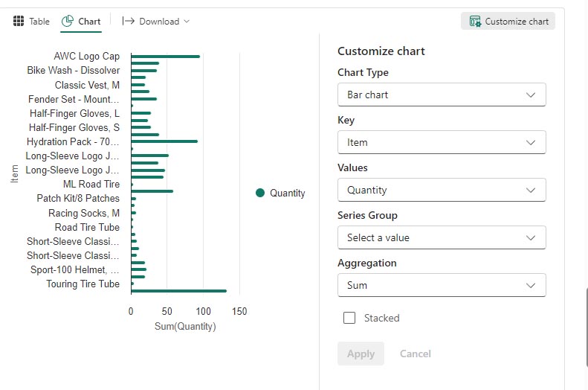The height and width of the screenshot is (390, 588).
Task: Click the Touring Tire Tube label
Action: (x=83, y=284)
